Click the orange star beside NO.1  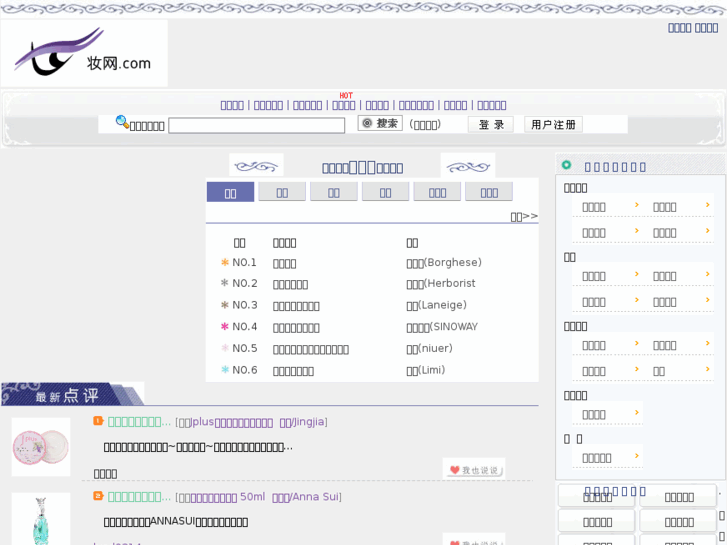tap(225, 263)
